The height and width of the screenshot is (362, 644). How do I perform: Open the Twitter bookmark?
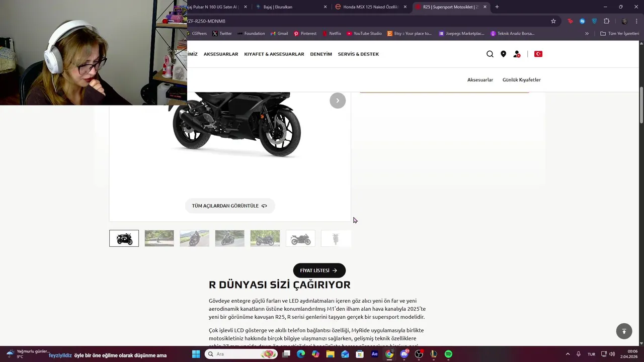click(x=222, y=34)
